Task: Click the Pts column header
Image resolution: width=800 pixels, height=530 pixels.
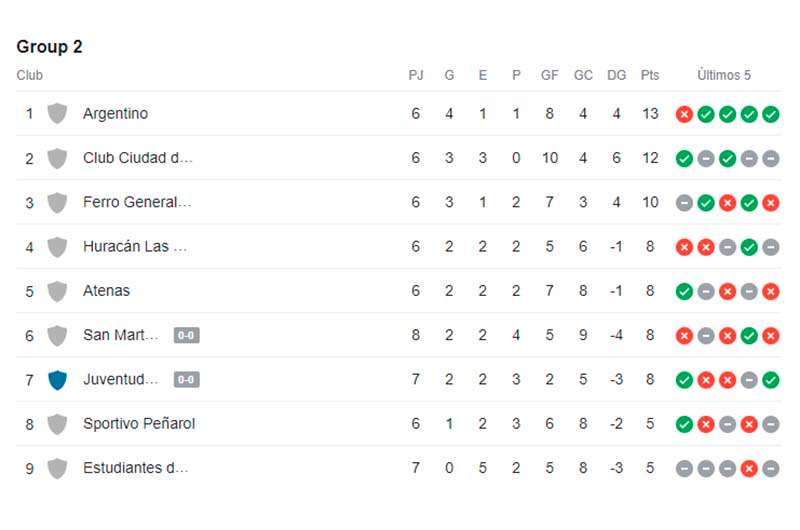Action: tap(649, 75)
